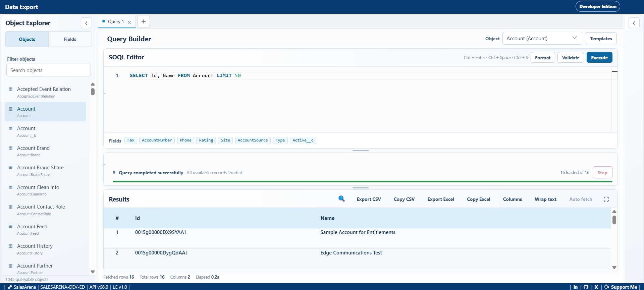Add a new query tab

tap(144, 21)
